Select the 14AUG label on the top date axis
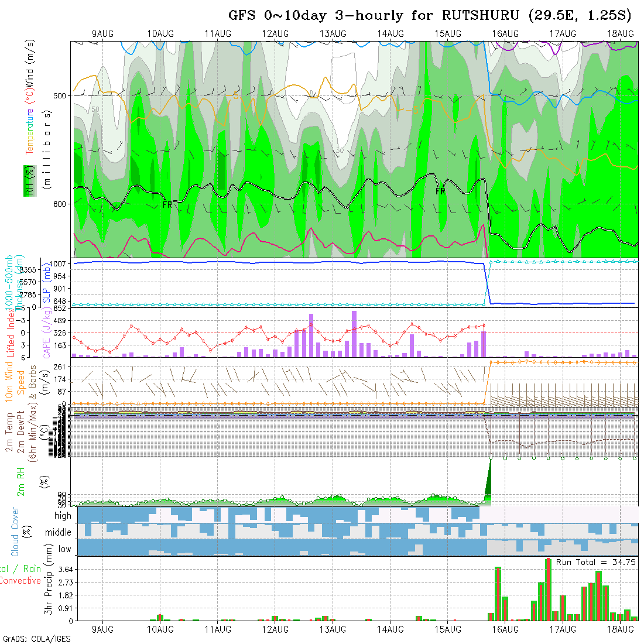The height and width of the screenshot is (644, 644). coord(390,34)
